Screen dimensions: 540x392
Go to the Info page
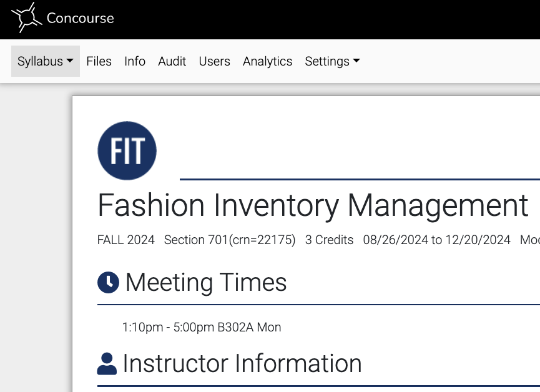coord(135,61)
